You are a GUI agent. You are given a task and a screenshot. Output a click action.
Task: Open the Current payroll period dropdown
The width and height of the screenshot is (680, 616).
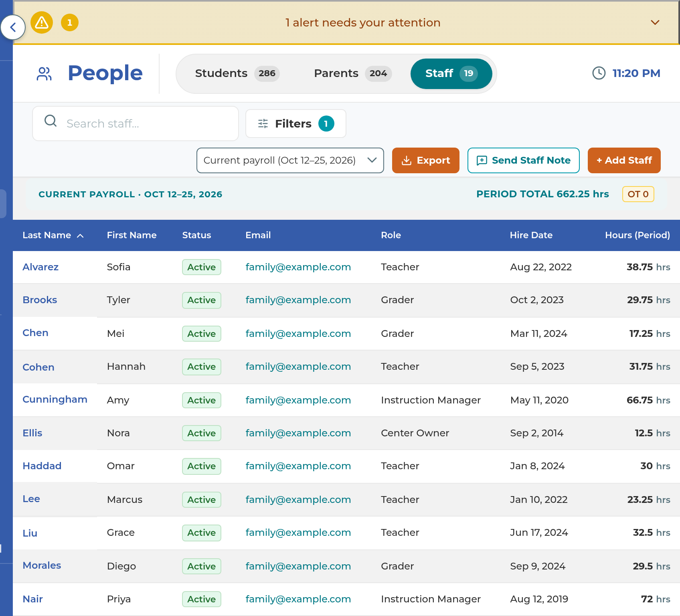[290, 160]
